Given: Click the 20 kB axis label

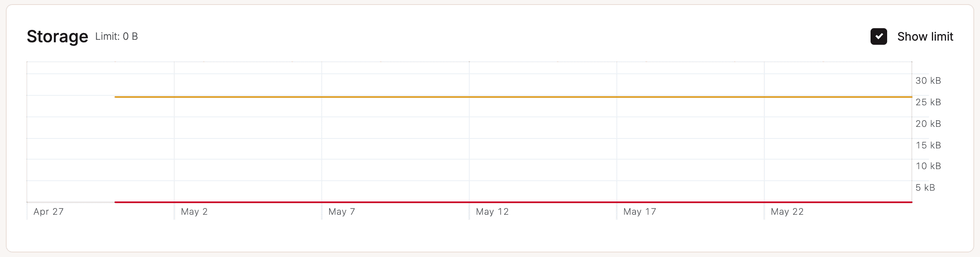Looking at the screenshot, I should point(928,124).
